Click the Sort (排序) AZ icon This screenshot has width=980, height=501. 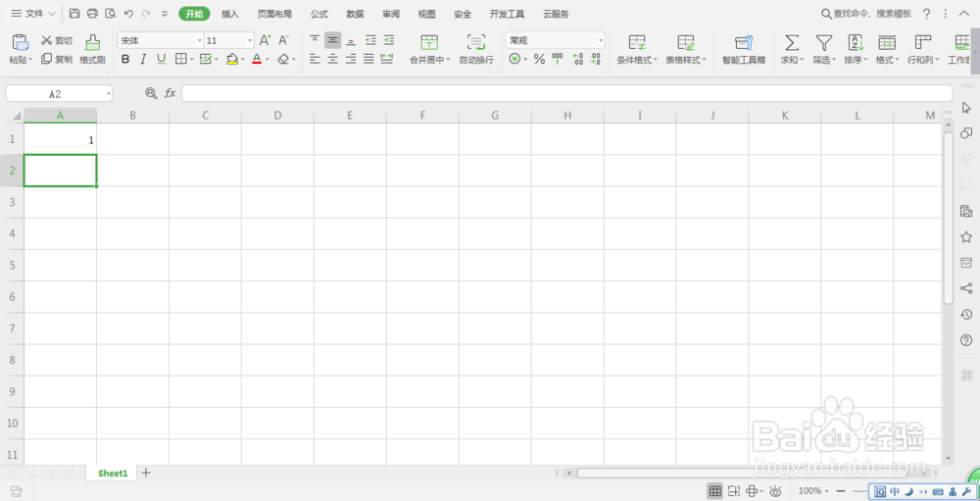[856, 42]
